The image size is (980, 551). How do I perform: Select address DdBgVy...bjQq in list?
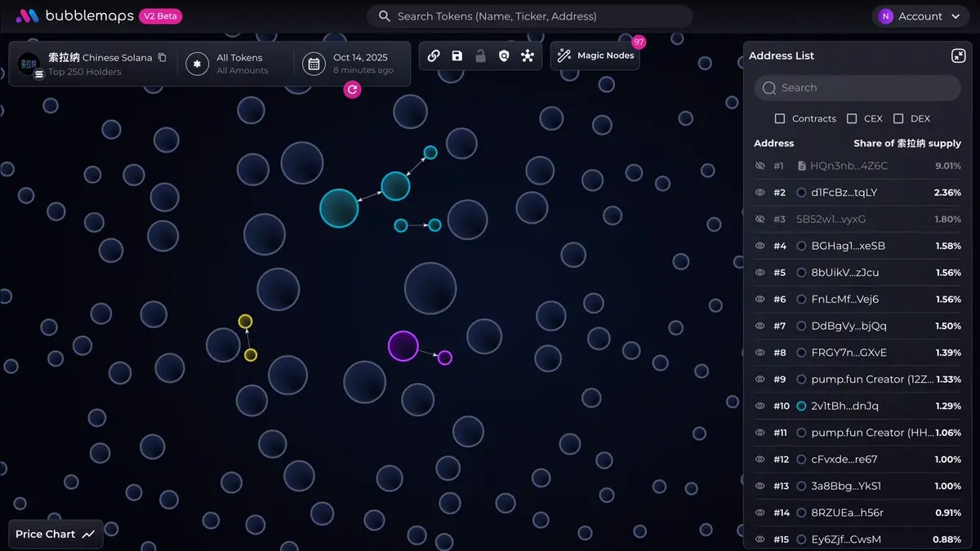pyautogui.click(x=849, y=326)
